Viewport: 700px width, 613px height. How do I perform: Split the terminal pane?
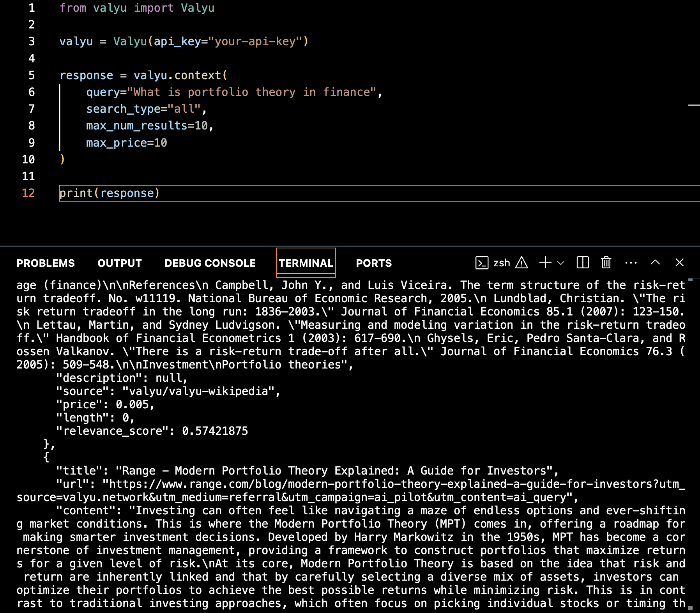pos(583,262)
